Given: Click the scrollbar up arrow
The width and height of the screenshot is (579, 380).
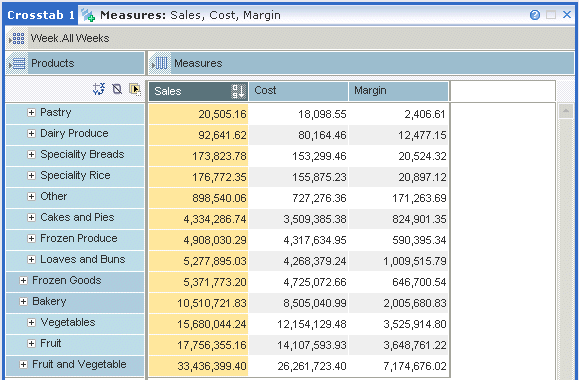Looking at the screenshot, I should pos(566,111).
